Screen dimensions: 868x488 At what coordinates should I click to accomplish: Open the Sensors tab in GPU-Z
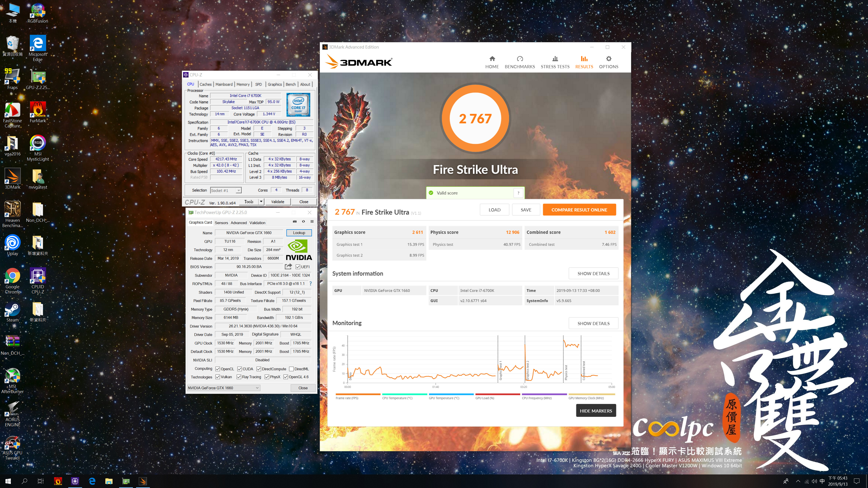point(221,223)
